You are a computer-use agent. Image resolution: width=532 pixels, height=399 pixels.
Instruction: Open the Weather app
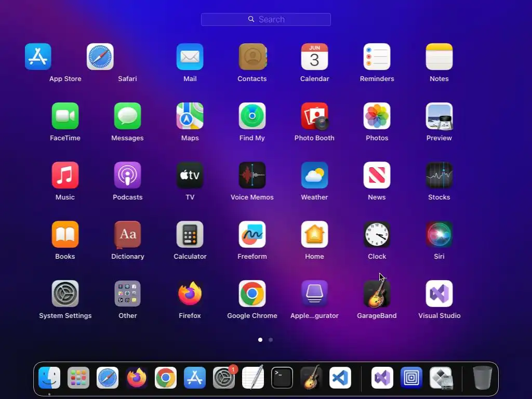pos(314,175)
